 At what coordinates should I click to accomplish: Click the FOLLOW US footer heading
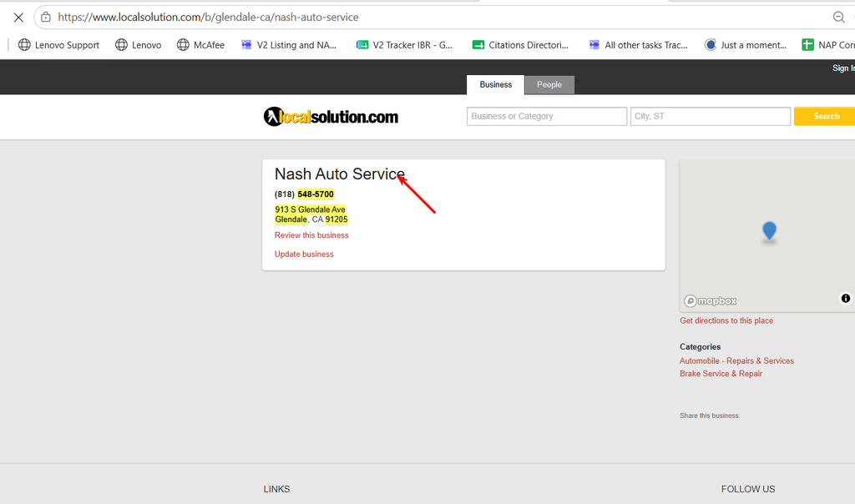(x=748, y=489)
